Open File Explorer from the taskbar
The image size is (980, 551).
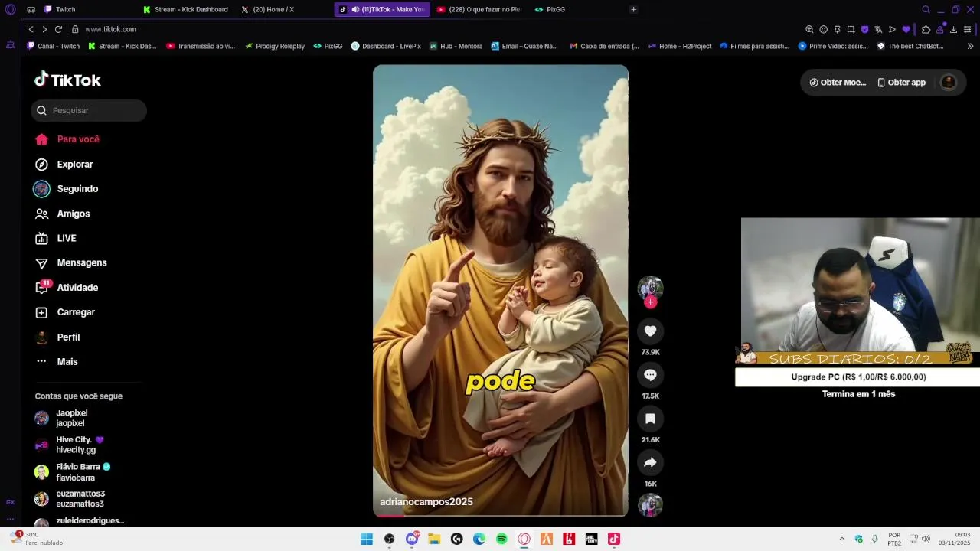(x=434, y=539)
